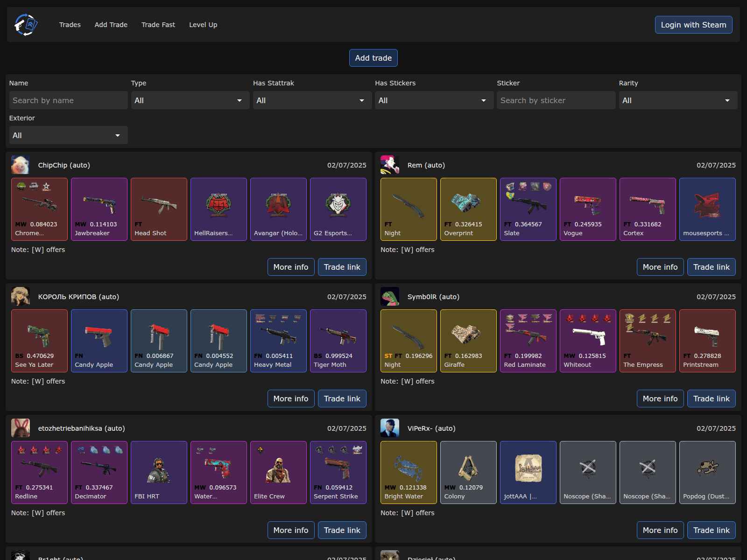Open Rem's anime avatar
The image size is (747, 560).
pyautogui.click(x=390, y=165)
